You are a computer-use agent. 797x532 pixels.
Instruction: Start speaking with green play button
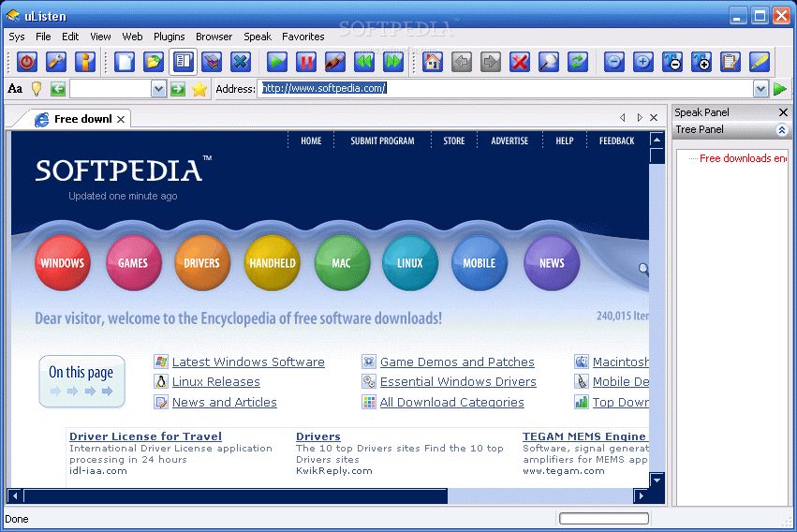[x=277, y=62]
